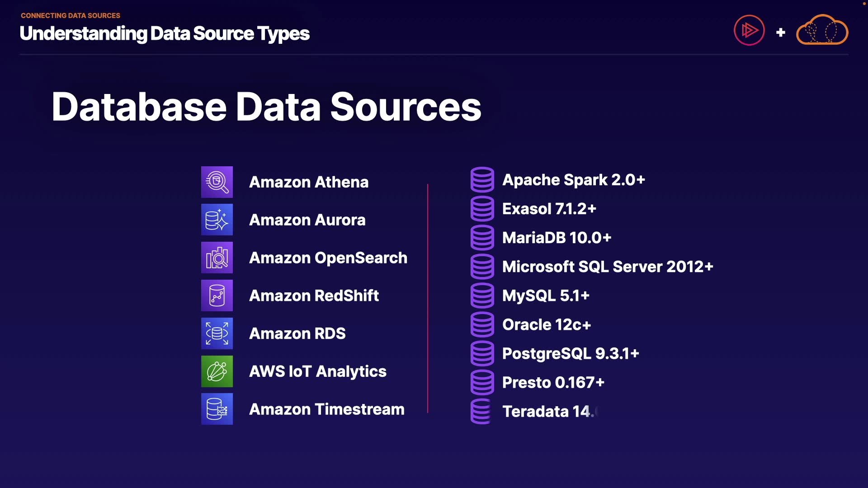Click the database icon beside Oracle 12c+
The height and width of the screenshot is (488, 868).
click(482, 324)
